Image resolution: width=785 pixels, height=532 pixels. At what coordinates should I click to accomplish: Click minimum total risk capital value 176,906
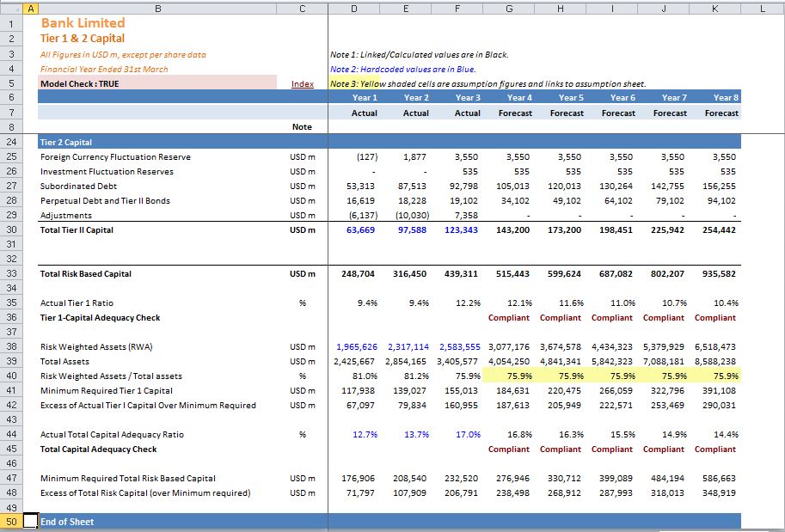(358, 479)
